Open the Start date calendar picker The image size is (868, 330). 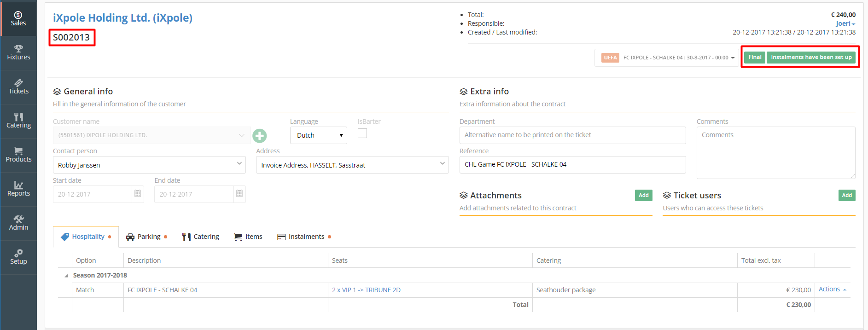(x=138, y=194)
